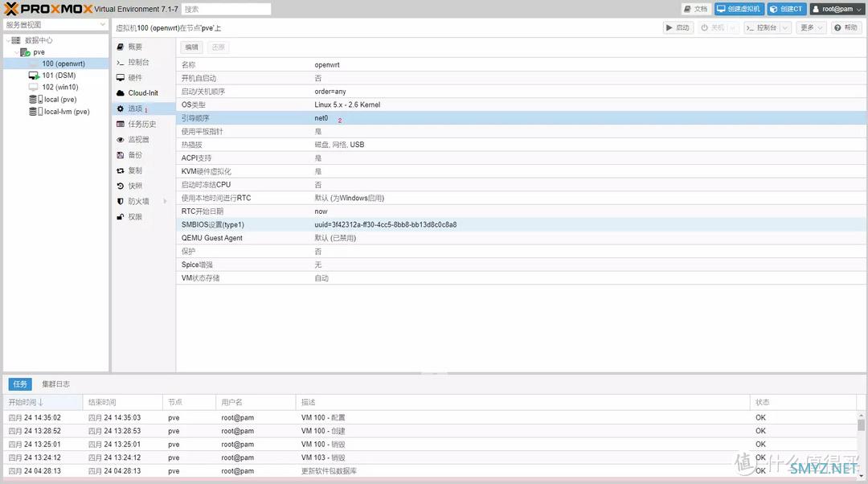Select VM 101 (DSM) running icon
This screenshot has width=868, height=484.
click(34, 76)
